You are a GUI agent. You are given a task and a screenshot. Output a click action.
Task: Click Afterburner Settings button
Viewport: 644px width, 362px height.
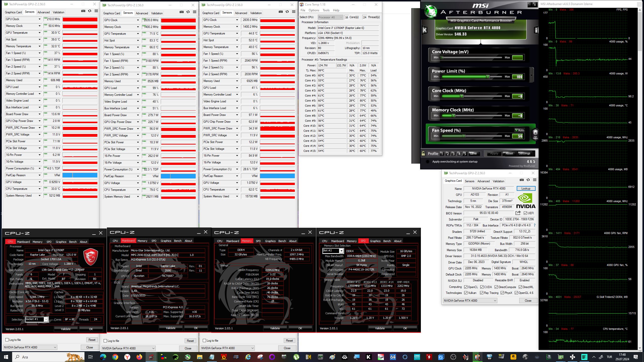click(524, 154)
